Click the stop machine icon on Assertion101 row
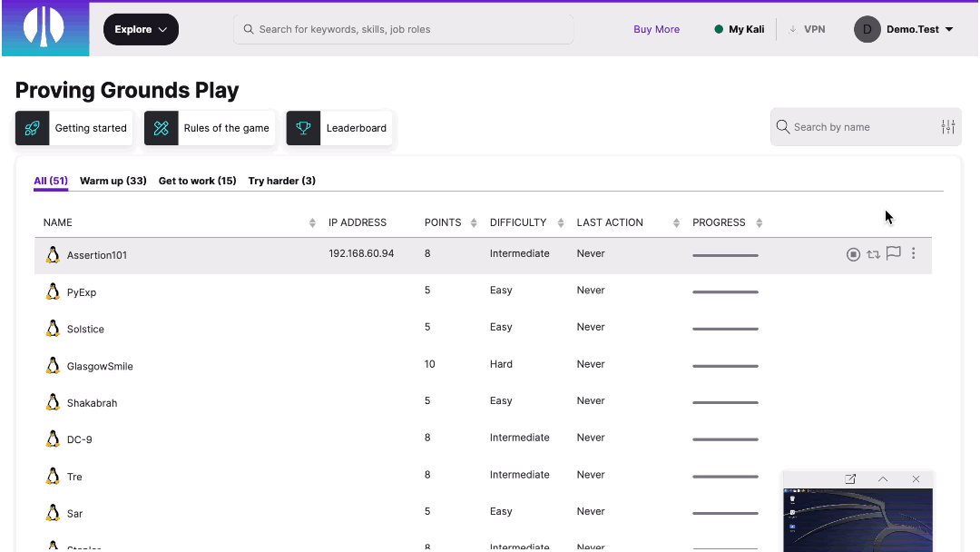This screenshot has height=552, width=980. (853, 254)
